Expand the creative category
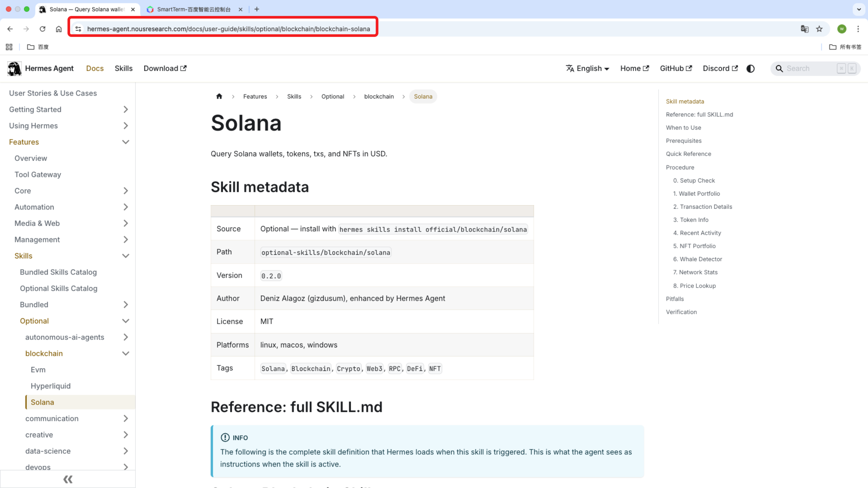Image resolution: width=868 pixels, height=488 pixels. pos(126,435)
